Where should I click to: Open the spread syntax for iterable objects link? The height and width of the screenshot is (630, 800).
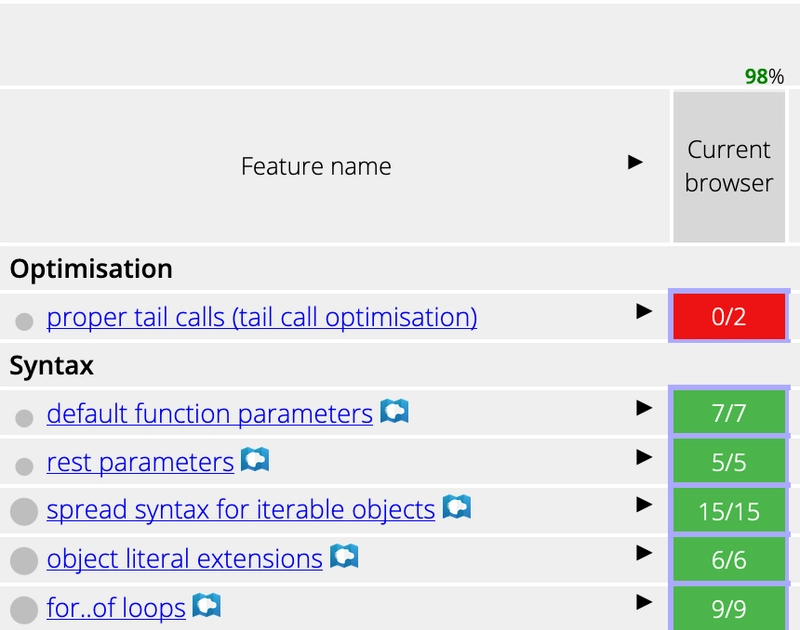pyautogui.click(x=241, y=510)
